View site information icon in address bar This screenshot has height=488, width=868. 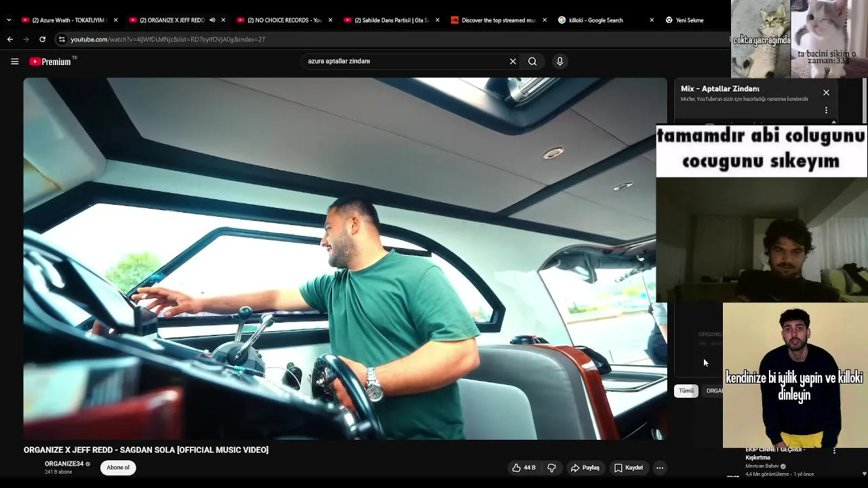pyautogui.click(x=62, y=39)
